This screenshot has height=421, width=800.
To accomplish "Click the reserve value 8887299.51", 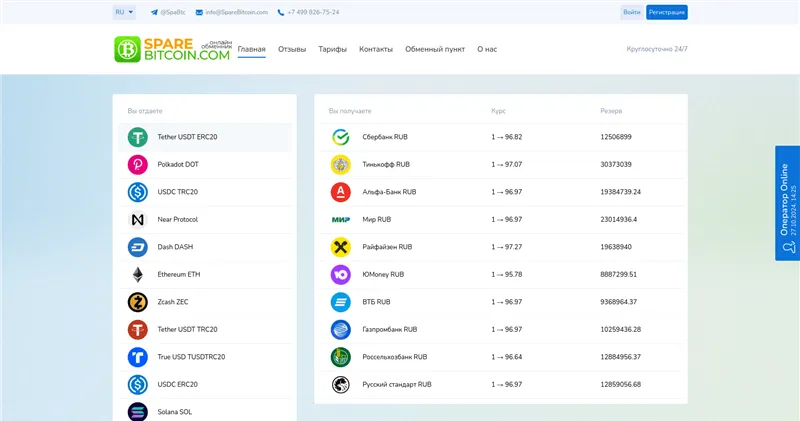I will click(x=618, y=275).
